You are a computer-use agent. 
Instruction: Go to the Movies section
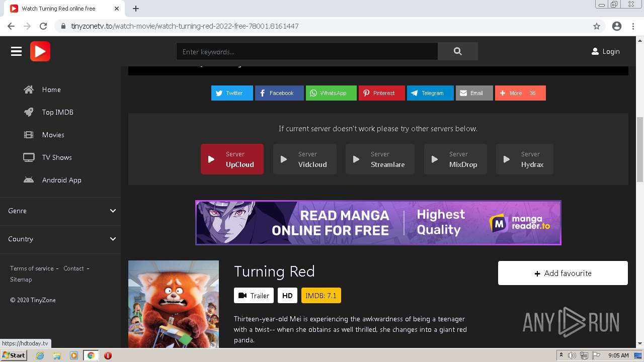tap(53, 135)
